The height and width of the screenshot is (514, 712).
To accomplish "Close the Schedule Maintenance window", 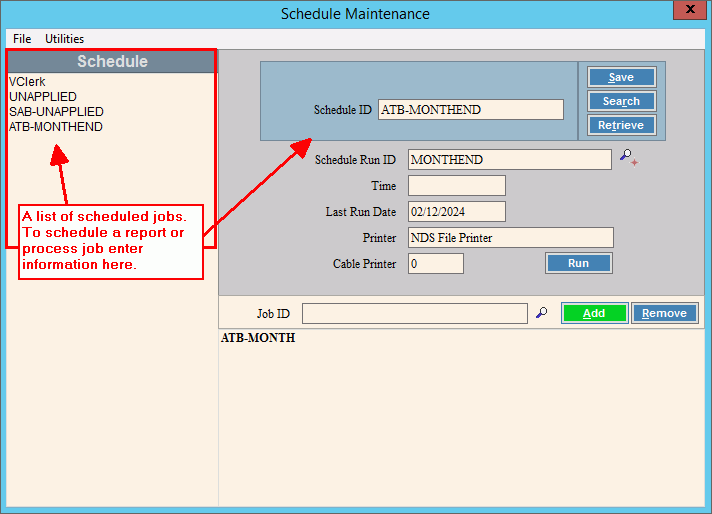I will pyautogui.click(x=689, y=13).
